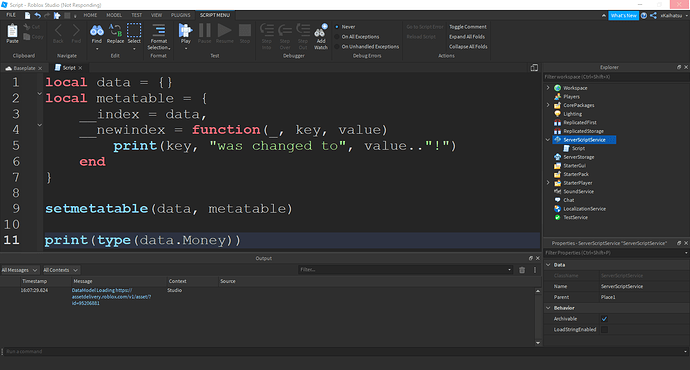Screen dimensions: 690x370
Task: Open the All Messages dropdown
Action: tap(19, 270)
